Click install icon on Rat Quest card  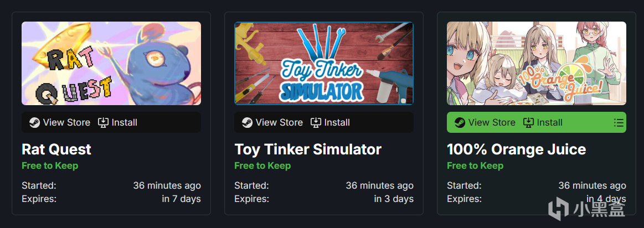coord(103,122)
